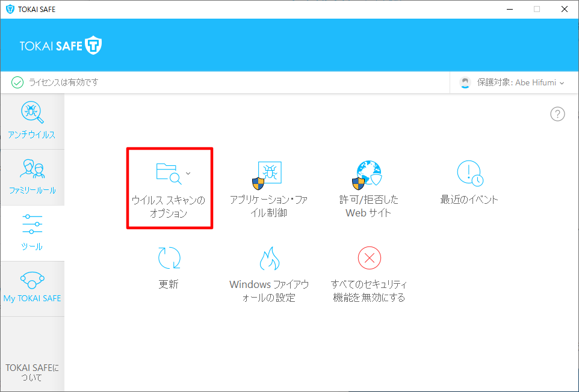Open TOKAI SAFEについて about link
The width and height of the screenshot is (579, 392).
(32, 372)
